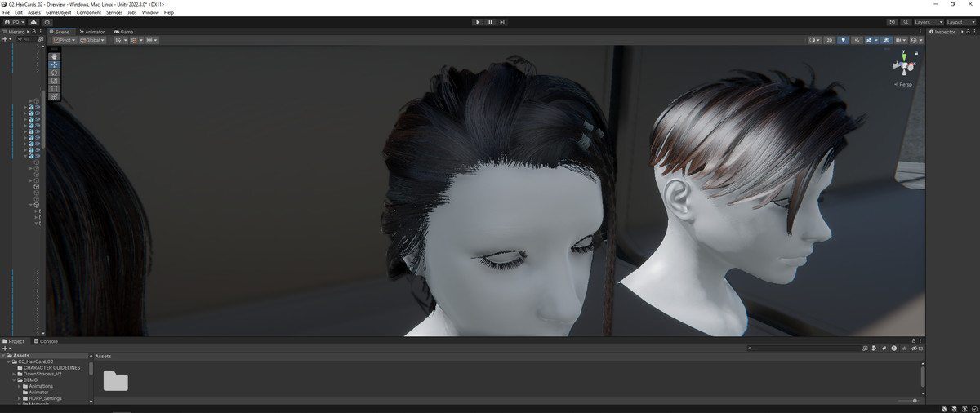
Task: Open the Window menu
Action: click(150, 13)
